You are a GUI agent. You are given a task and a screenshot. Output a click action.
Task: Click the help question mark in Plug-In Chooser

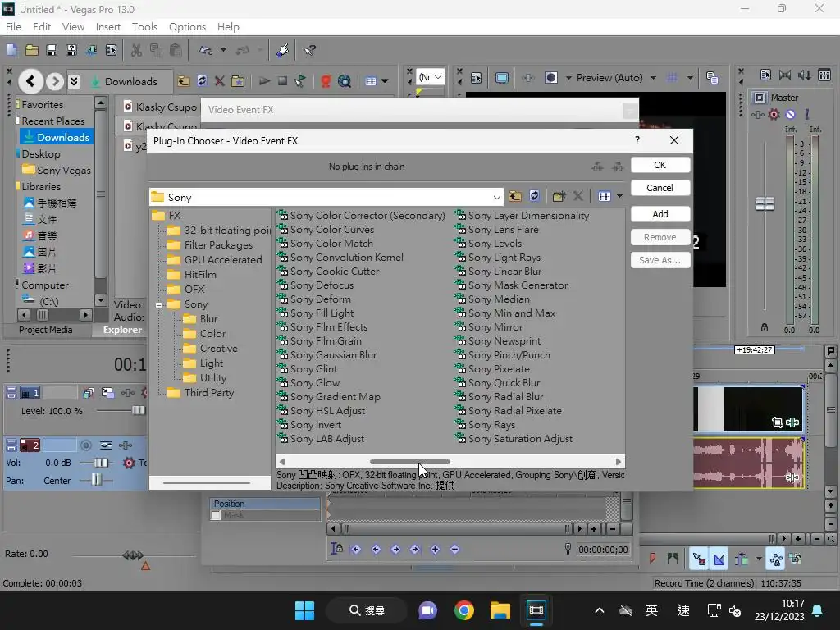pos(637,140)
